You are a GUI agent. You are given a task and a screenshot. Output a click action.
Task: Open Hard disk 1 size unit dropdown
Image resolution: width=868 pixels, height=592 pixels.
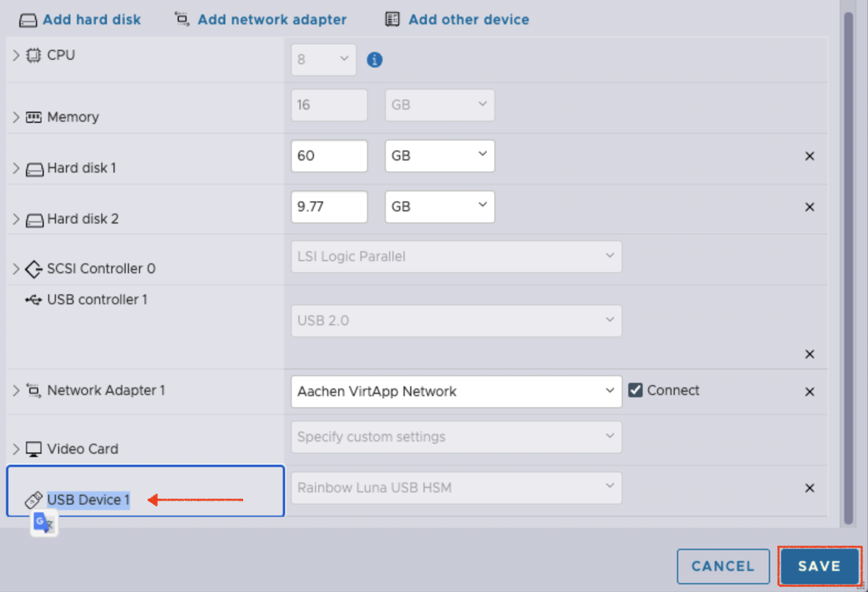439,156
